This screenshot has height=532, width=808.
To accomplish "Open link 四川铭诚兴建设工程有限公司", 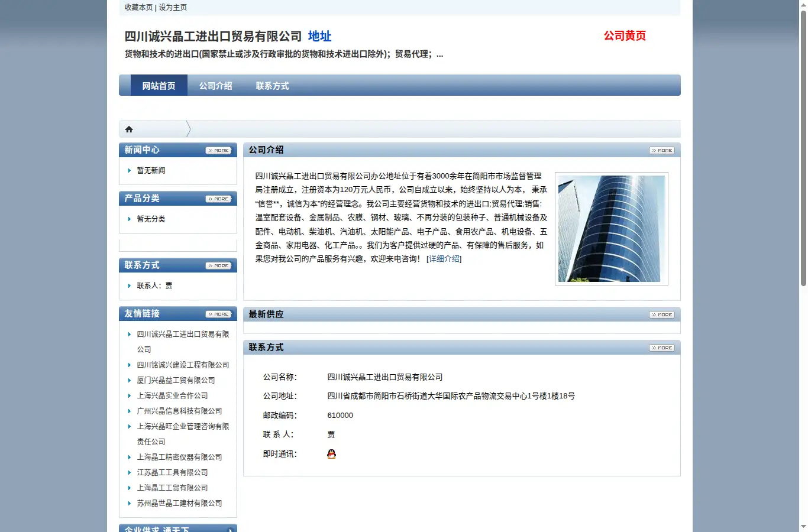I will click(x=183, y=365).
